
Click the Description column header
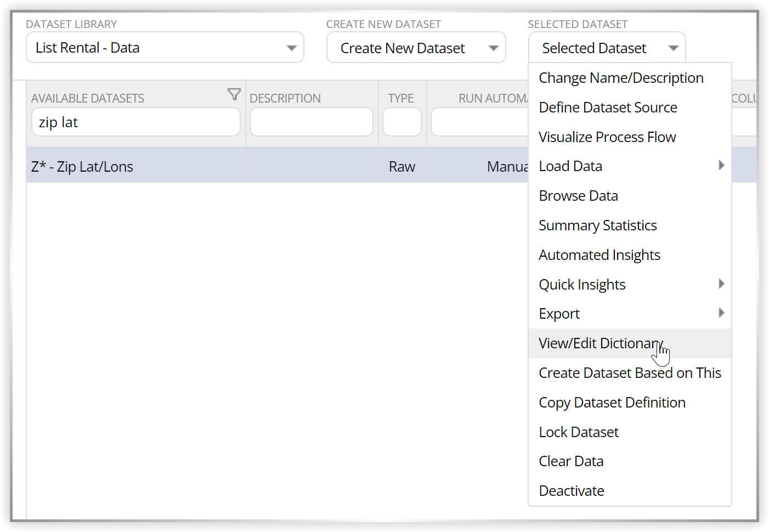click(285, 98)
